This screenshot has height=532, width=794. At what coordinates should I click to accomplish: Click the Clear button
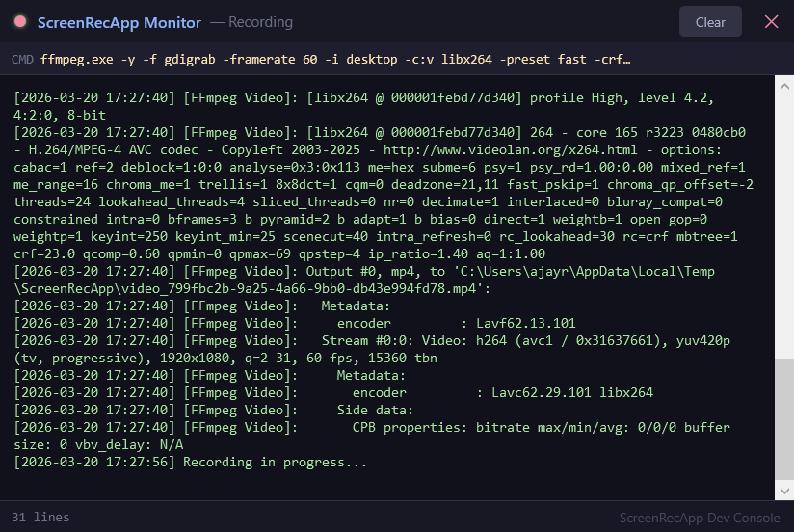click(x=710, y=22)
